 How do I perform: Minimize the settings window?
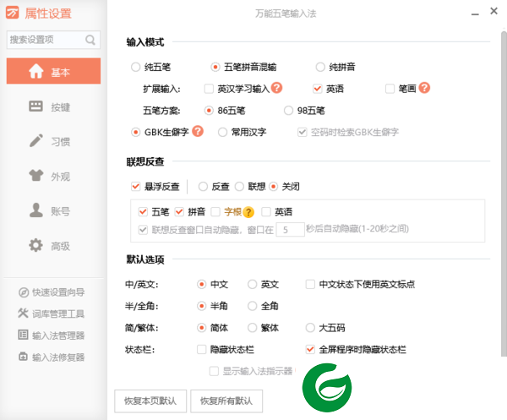(475, 14)
